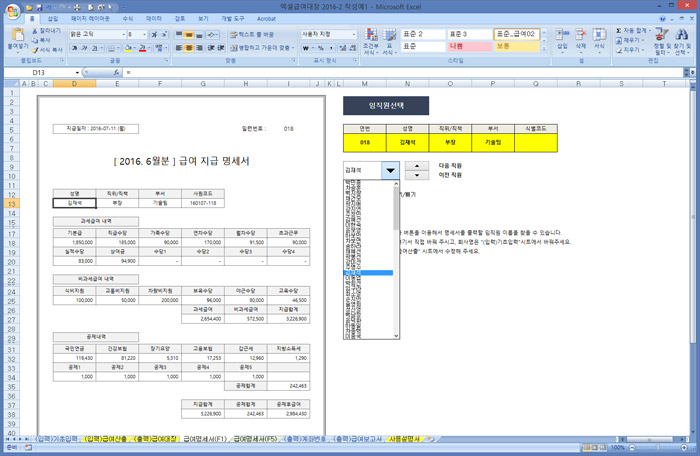The image size is (700, 456).
Task: Toggle right text alignment
Action: click(x=199, y=48)
